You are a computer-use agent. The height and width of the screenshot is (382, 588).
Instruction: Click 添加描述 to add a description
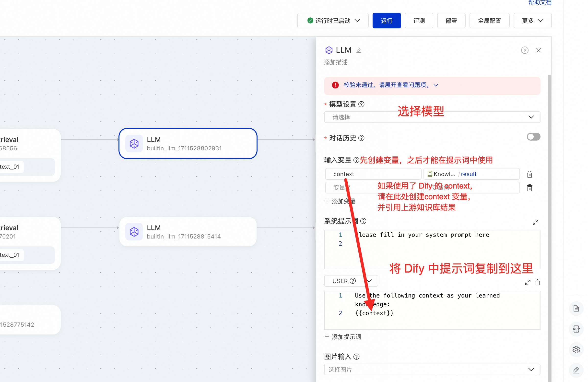pos(336,62)
